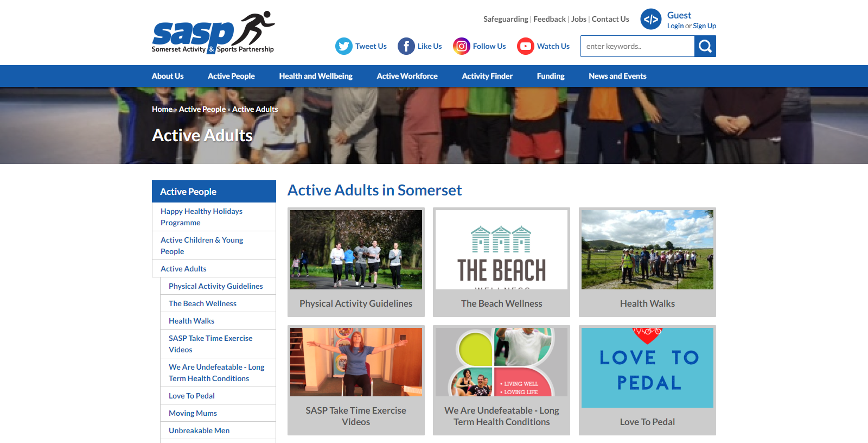Viewport: 868px width, 443px height.
Task: Click the seated exercise video thumbnail
Action: tap(356, 362)
